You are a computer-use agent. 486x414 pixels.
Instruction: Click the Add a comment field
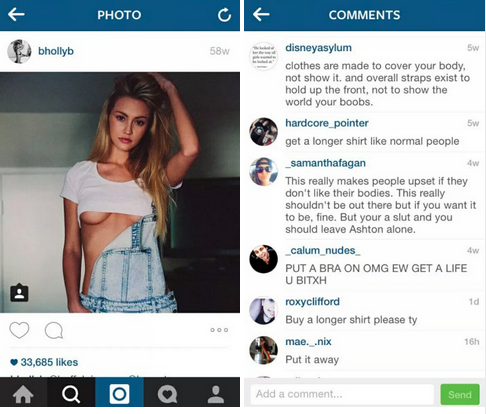(x=342, y=394)
